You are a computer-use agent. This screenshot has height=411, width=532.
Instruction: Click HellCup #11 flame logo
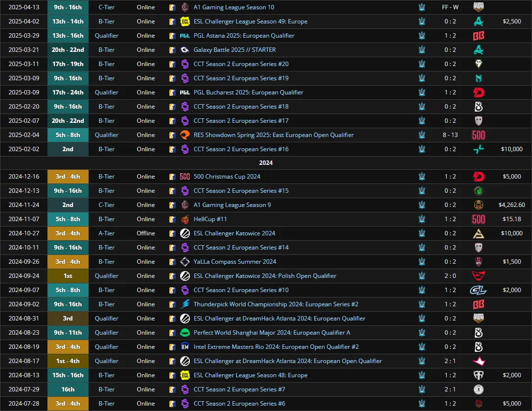[185, 219]
